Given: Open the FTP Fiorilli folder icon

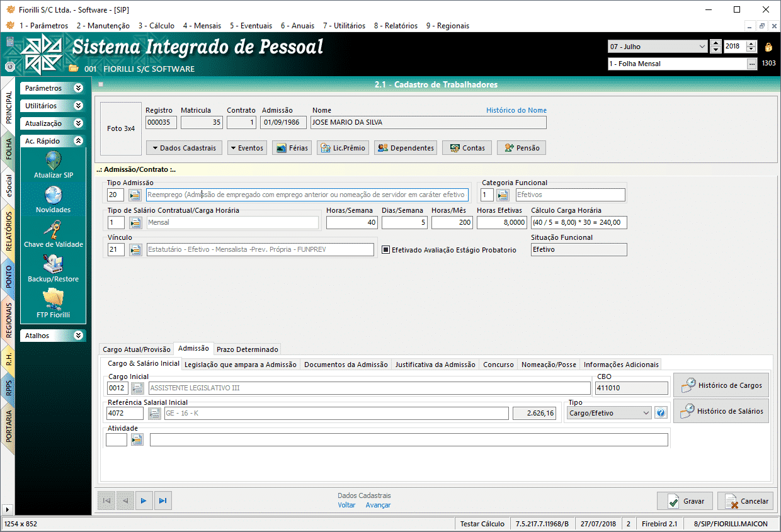Looking at the screenshot, I should tap(54, 299).
